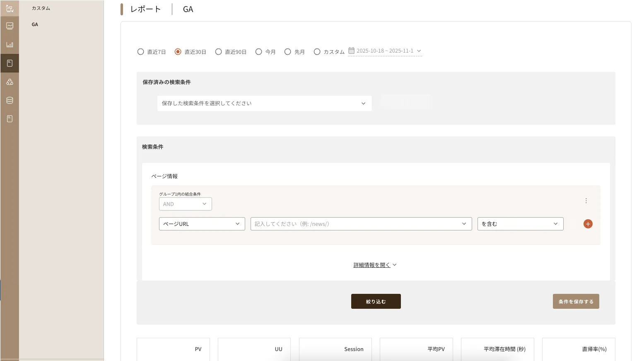
Task: Open the bar chart sidebar icon
Action: tap(10, 45)
